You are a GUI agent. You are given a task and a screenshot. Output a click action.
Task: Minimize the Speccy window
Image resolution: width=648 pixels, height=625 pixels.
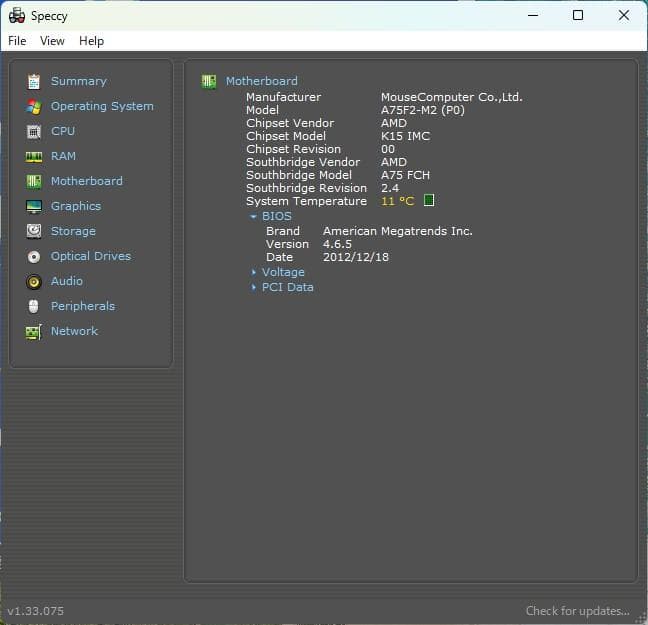point(533,16)
